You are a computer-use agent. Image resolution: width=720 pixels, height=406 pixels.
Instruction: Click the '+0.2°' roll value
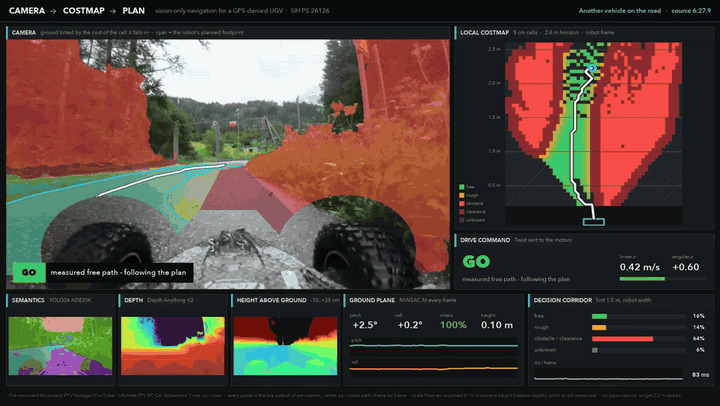point(410,325)
